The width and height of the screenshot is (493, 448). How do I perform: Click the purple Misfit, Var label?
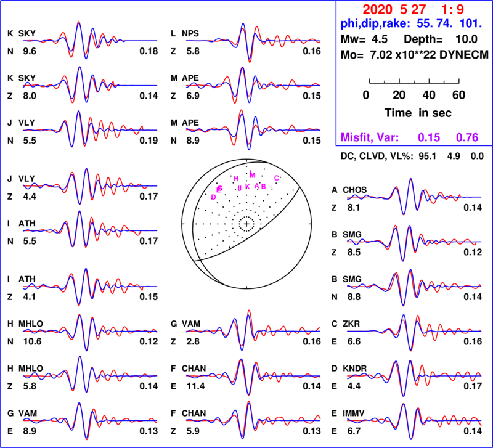coord(370,138)
